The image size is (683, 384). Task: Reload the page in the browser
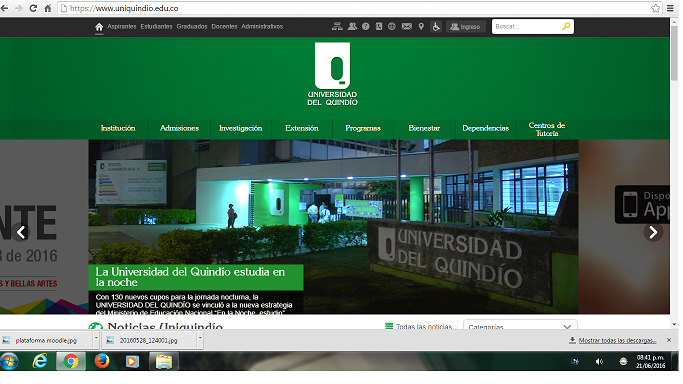tap(33, 8)
